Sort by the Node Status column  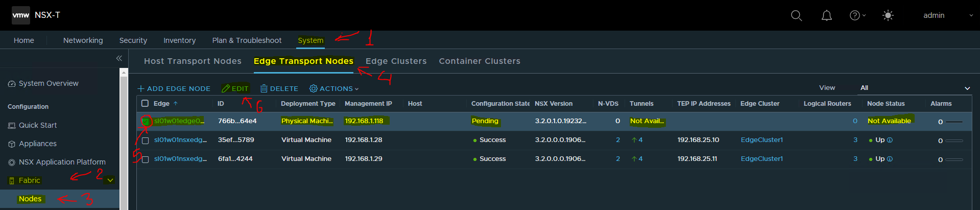(x=886, y=103)
